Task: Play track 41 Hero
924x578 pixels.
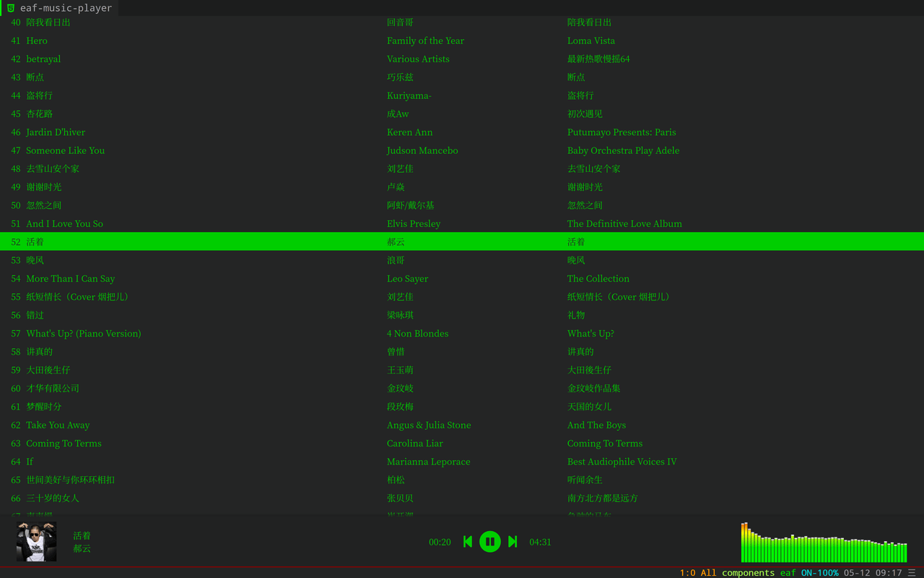Action: pos(462,40)
